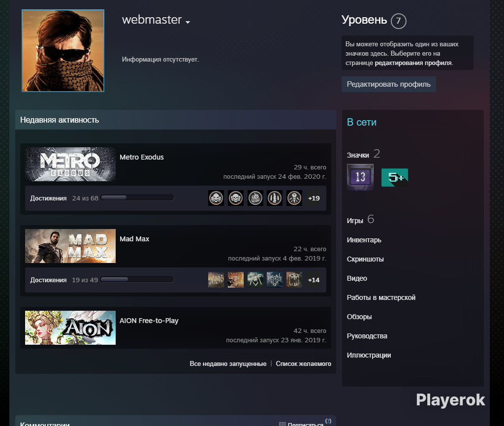Select first Metro Exodus achievement icon
504x426 pixels.
pos(216,198)
